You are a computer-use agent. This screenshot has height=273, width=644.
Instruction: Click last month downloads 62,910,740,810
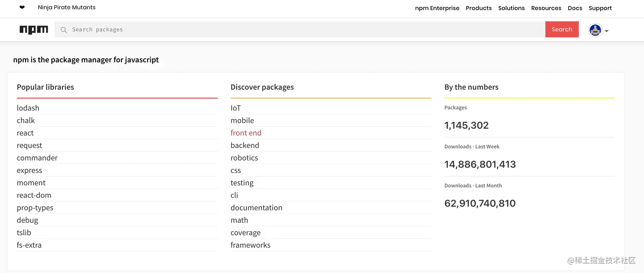[480, 204]
